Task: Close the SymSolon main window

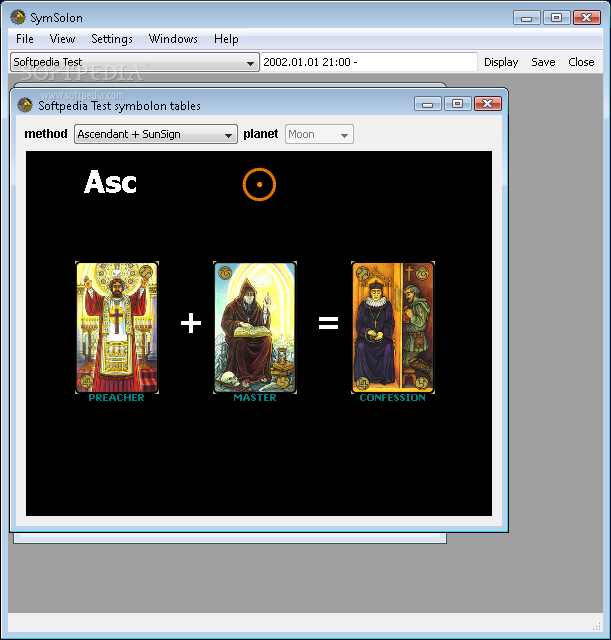Action: pos(587,18)
